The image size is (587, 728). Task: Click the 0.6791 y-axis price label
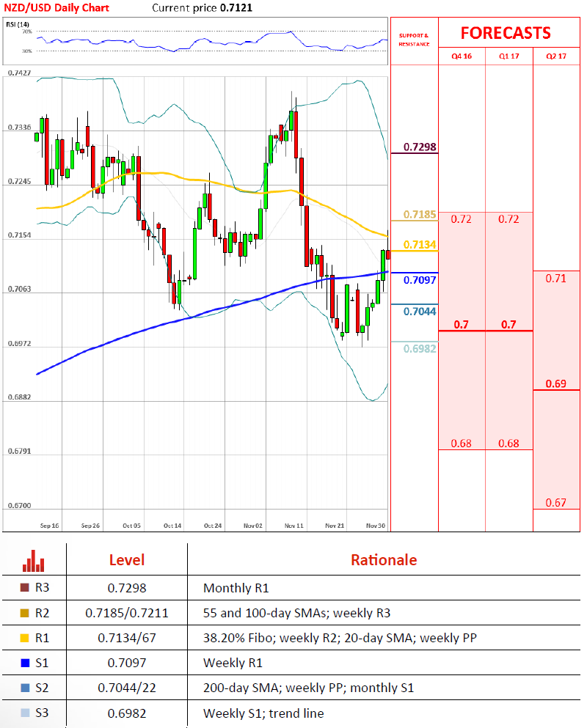[20, 451]
